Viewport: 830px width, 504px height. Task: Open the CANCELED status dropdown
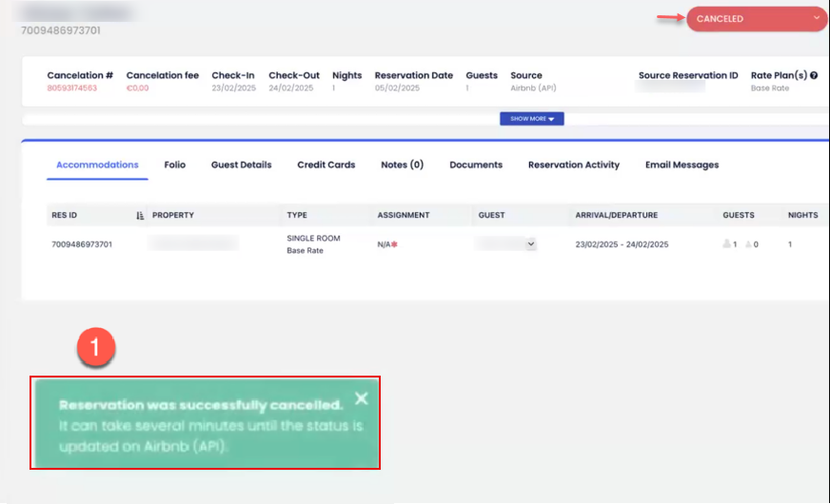(x=756, y=19)
